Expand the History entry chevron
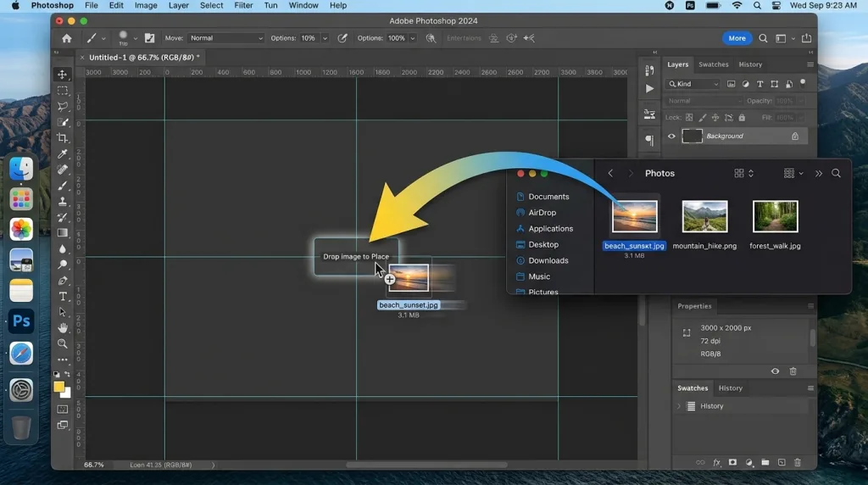Viewport: 868px width, 485px height. click(x=679, y=406)
